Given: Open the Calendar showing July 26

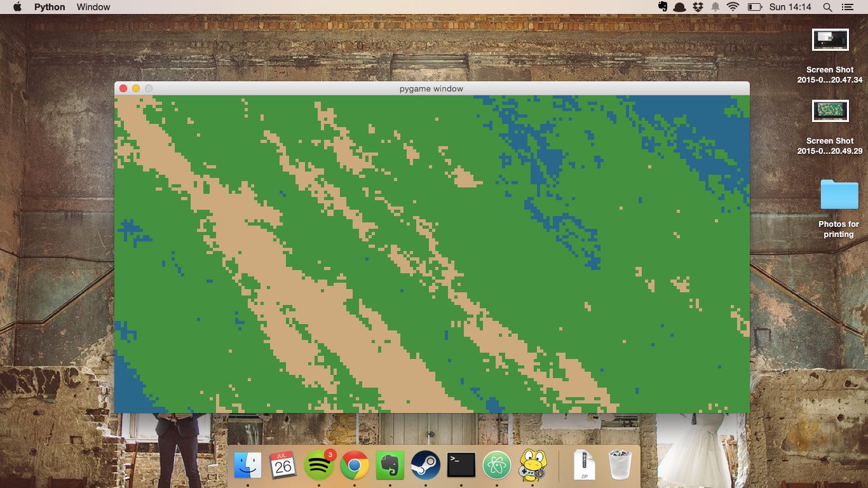Looking at the screenshot, I should (283, 465).
